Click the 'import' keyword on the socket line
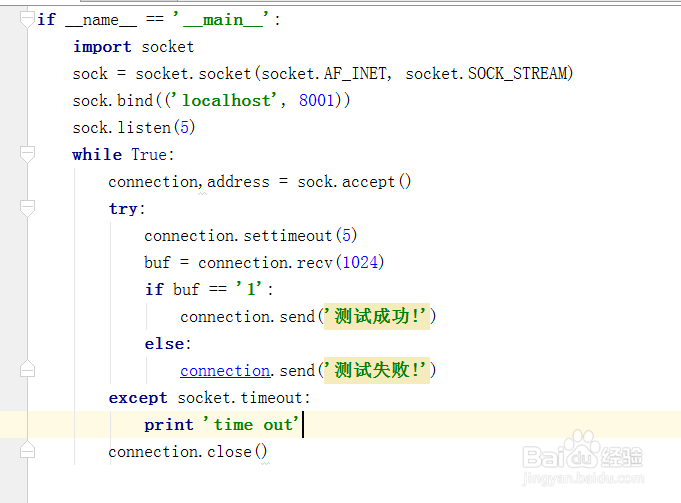Image resolution: width=681 pixels, height=503 pixels. click(x=102, y=46)
